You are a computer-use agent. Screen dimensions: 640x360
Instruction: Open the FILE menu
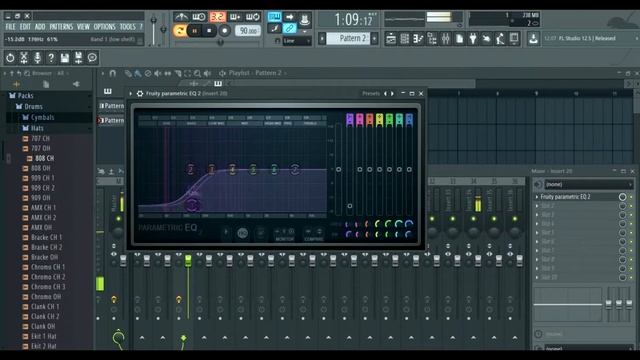pyautogui.click(x=10, y=27)
